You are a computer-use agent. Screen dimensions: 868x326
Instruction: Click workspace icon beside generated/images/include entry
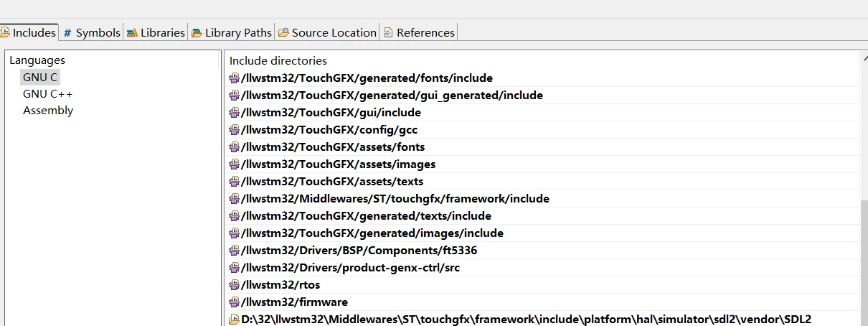point(234,233)
